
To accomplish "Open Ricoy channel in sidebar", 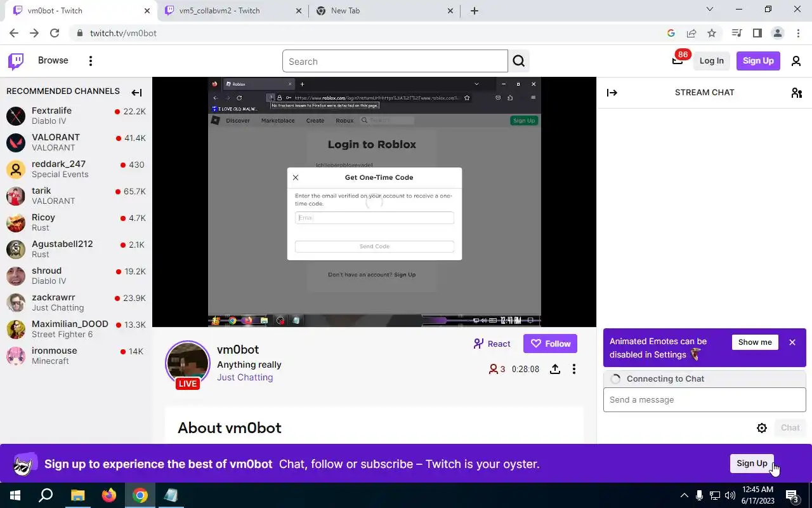I will point(76,222).
